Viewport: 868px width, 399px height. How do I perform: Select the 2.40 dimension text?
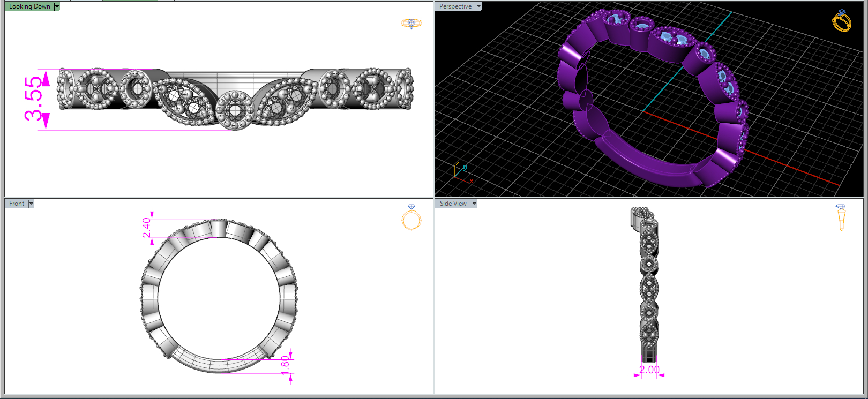point(146,228)
